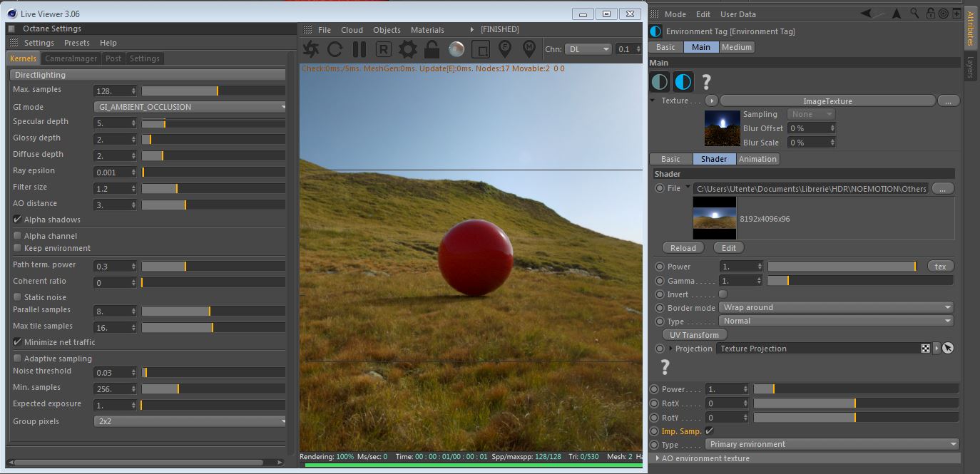Toggle the Imp. Samp. checkbox
Image resolution: width=980 pixels, height=474 pixels.
coord(709,431)
